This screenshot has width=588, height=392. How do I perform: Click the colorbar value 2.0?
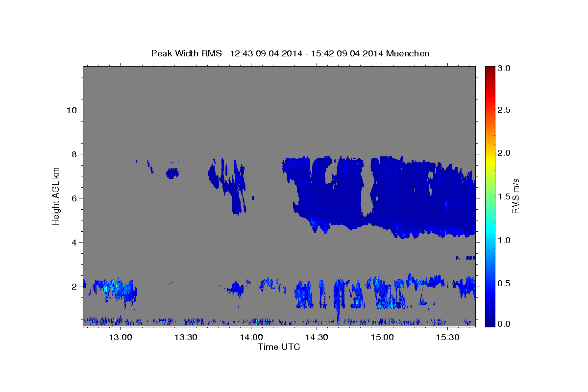pos(504,153)
